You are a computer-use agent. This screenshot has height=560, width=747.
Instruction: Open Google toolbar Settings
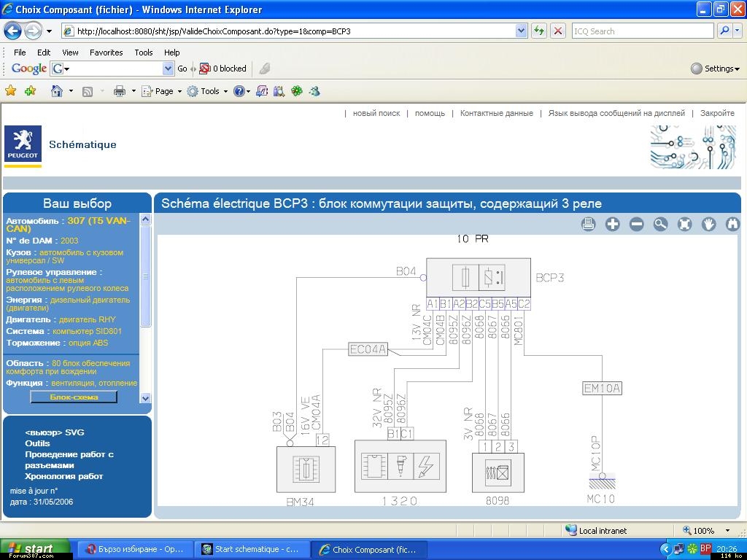tap(715, 69)
